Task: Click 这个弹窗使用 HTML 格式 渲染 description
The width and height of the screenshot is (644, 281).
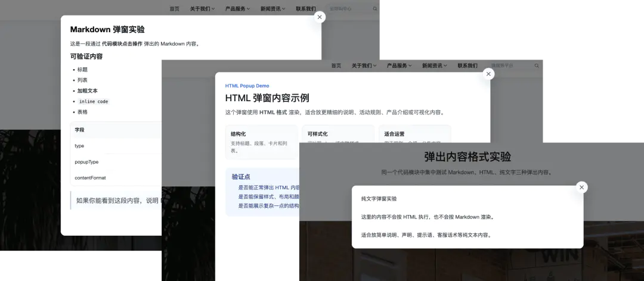Action: click(335, 113)
